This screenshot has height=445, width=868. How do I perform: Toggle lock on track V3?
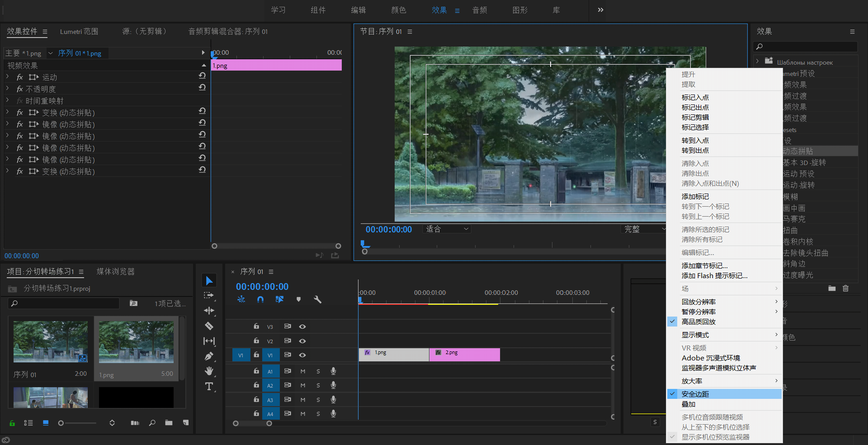256,326
